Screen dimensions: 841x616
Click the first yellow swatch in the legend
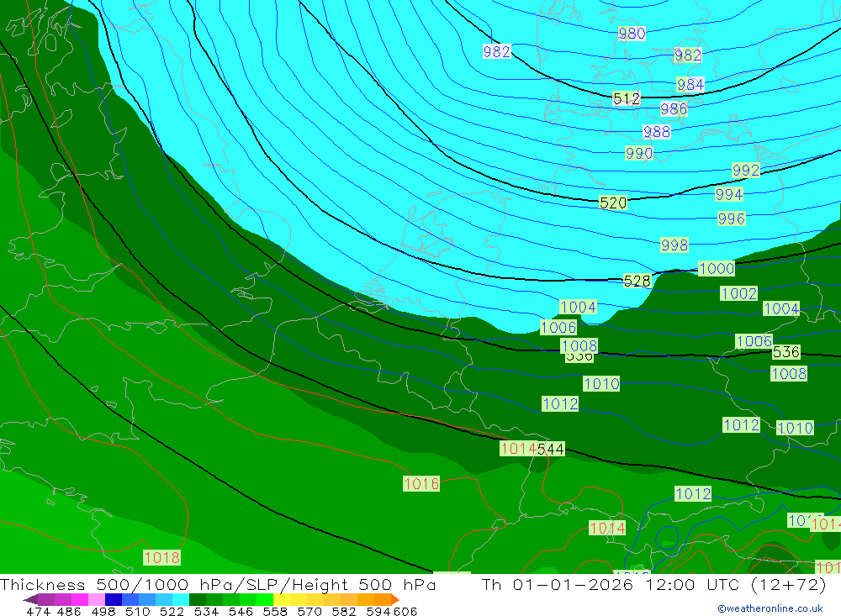point(282,599)
